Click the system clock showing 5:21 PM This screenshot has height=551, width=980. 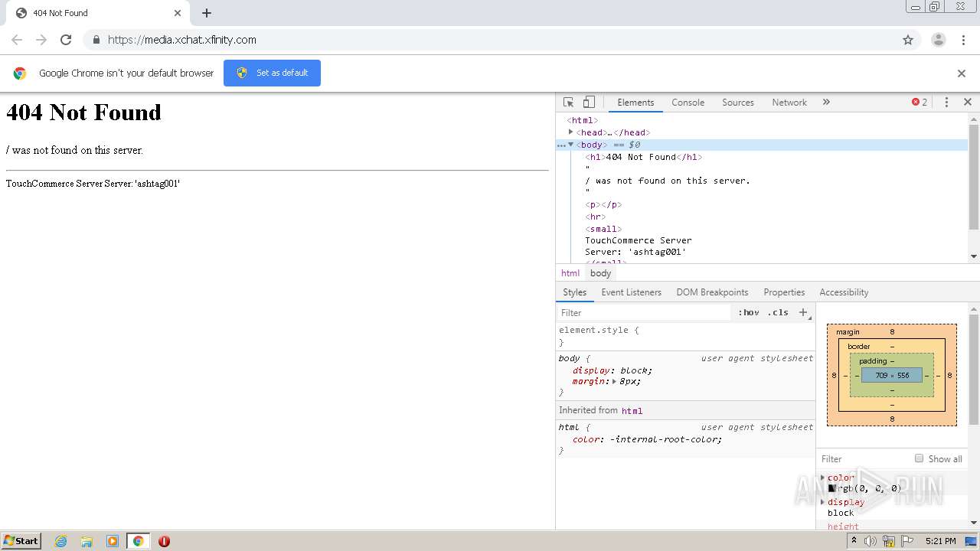click(x=940, y=541)
